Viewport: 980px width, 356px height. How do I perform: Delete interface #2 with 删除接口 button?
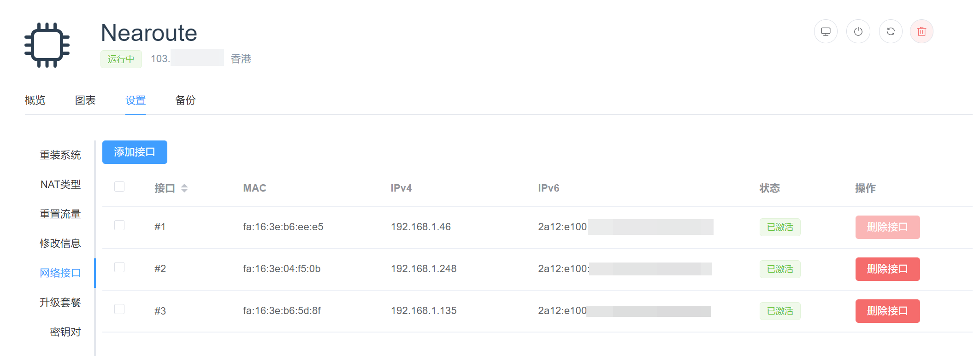pos(887,269)
